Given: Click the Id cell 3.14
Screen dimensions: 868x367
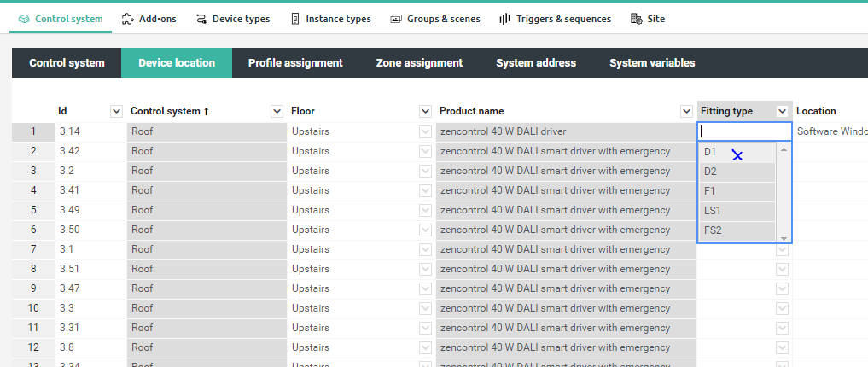Looking at the screenshot, I should pyautogui.click(x=90, y=131).
